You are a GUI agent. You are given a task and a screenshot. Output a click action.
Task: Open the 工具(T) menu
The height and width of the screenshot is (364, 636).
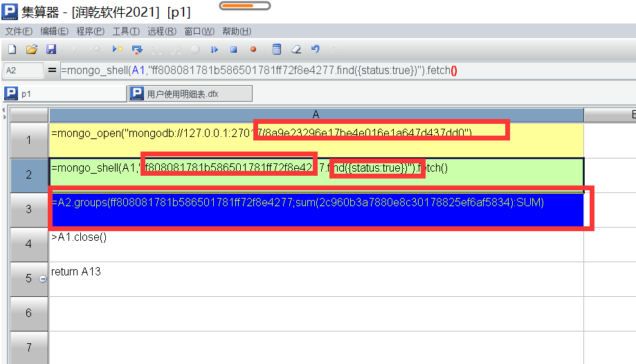[x=126, y=31]
